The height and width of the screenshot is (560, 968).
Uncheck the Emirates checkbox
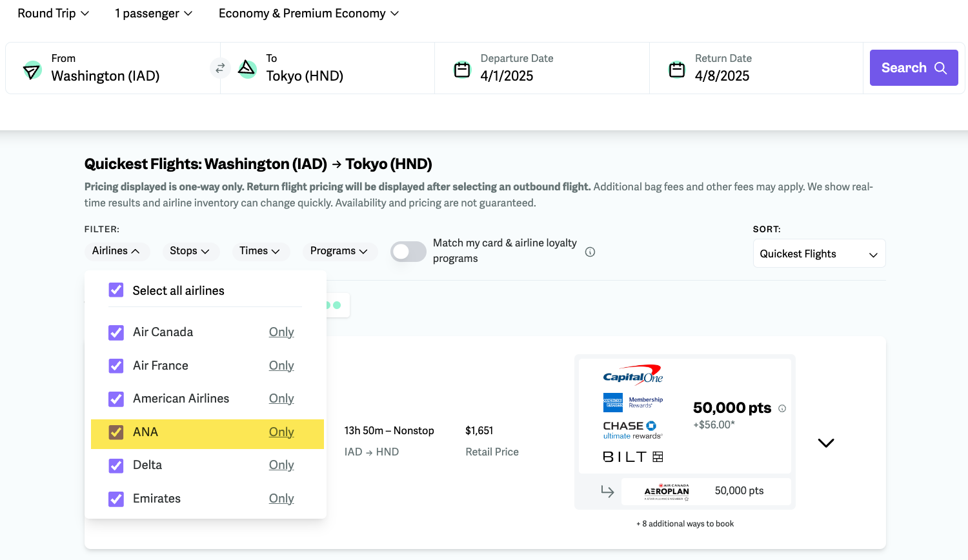pyautogui.click(x=116, y=499)
